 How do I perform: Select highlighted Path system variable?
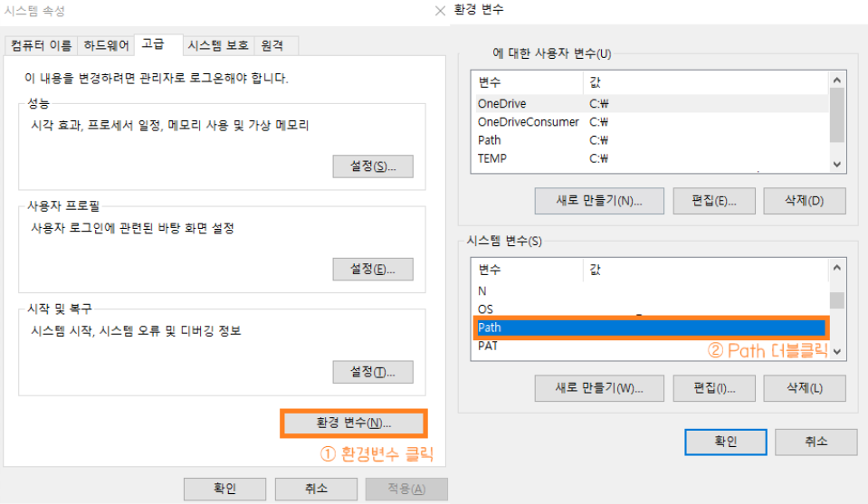coord(651,328)
